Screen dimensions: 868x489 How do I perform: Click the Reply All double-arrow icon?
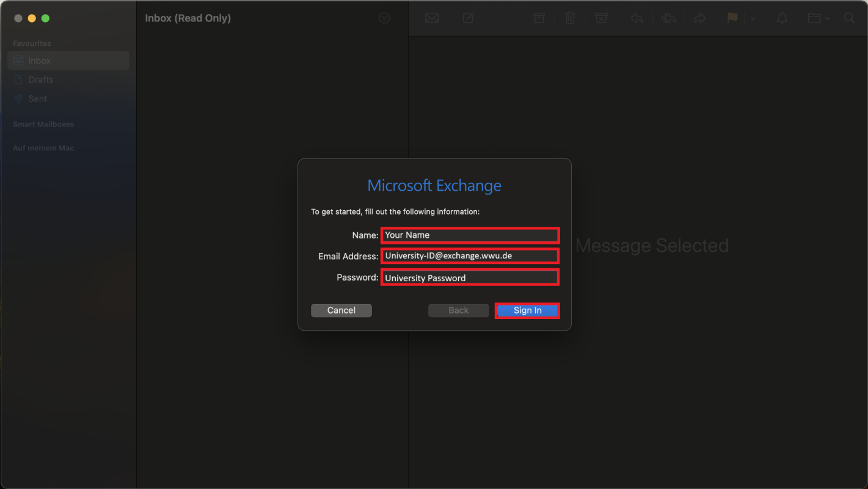click(x=668, y=18)
